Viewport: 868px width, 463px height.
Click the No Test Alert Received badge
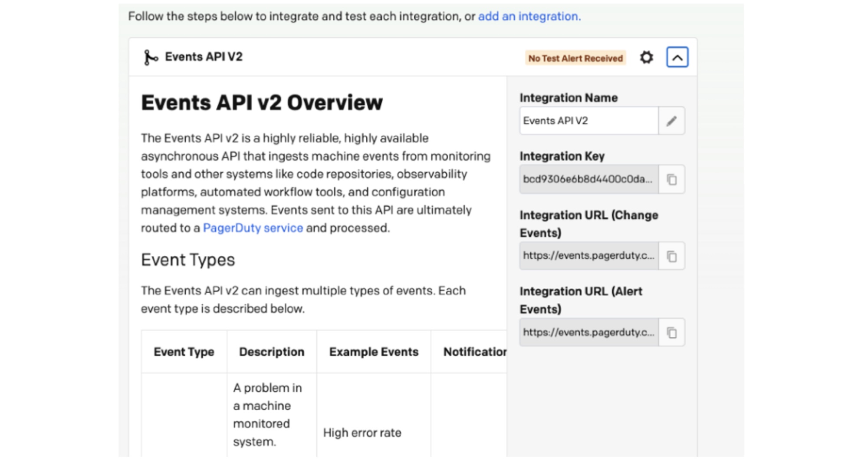click(x=575, y=58)
